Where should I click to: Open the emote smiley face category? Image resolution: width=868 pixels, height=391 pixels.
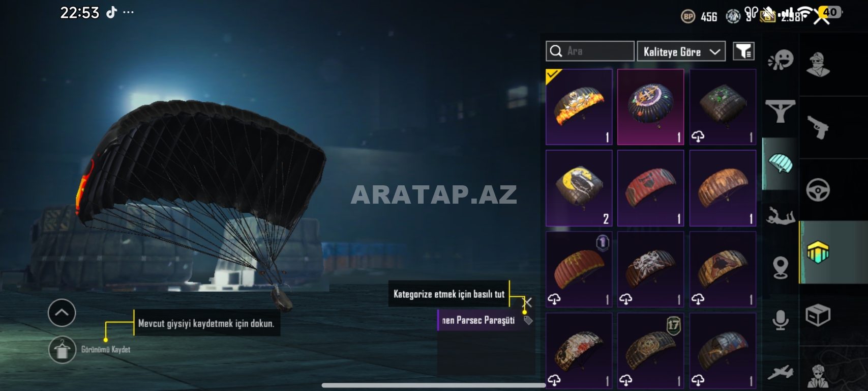(x=781, y=60)
